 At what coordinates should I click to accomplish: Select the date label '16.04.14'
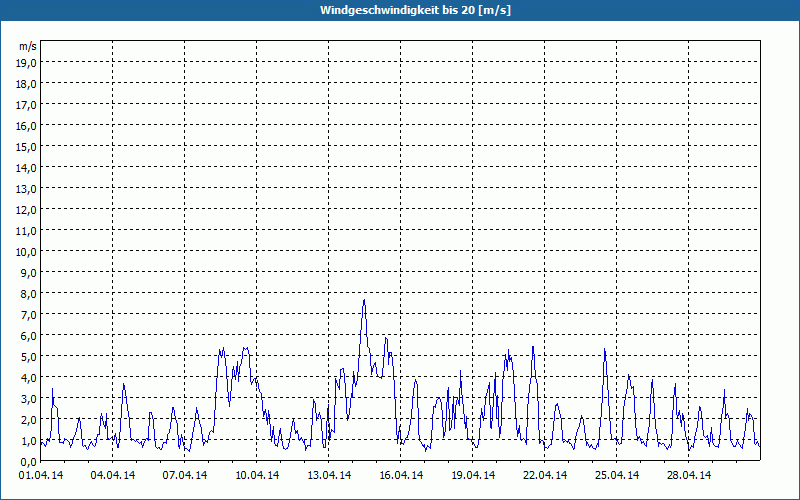[401, 476]
